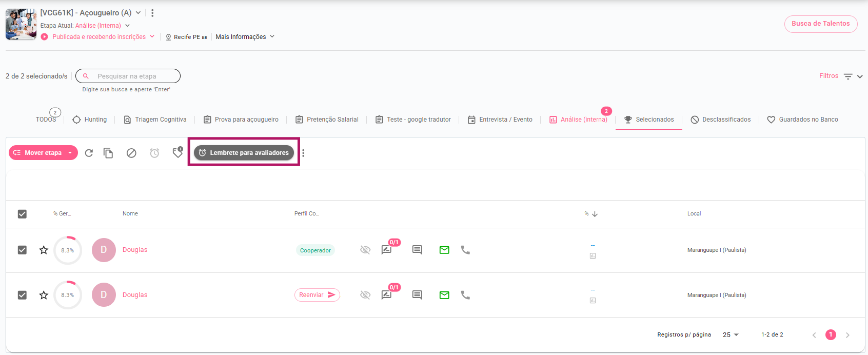868x355 pixels.
Task: Open the Triagem Cognitiva stage tab
Action: pos(155,120)
